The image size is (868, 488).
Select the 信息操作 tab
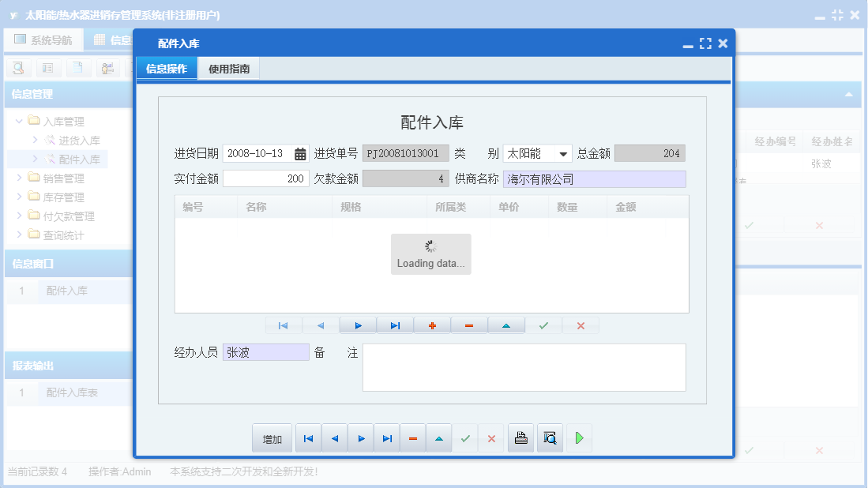click(x=167, y=68)
